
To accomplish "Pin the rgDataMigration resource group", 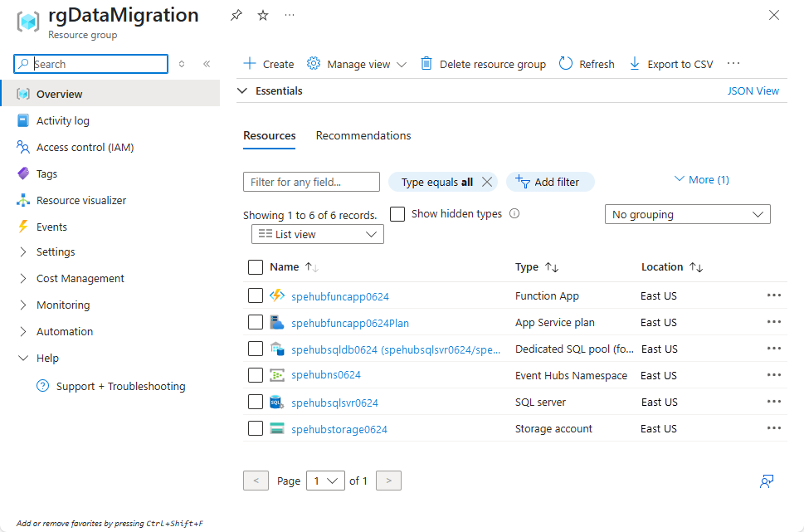I will pyautogui.click(x=236, y=15).
